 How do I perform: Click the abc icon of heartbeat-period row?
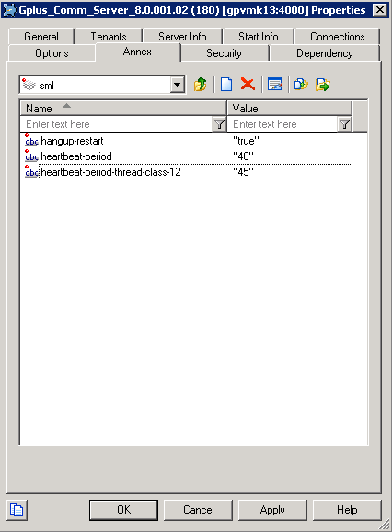31,156
